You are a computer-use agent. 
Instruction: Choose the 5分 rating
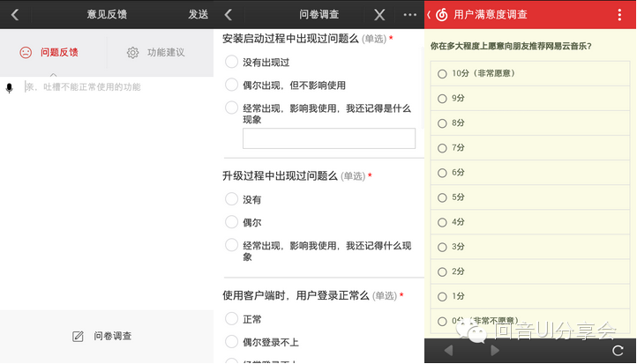530,197
